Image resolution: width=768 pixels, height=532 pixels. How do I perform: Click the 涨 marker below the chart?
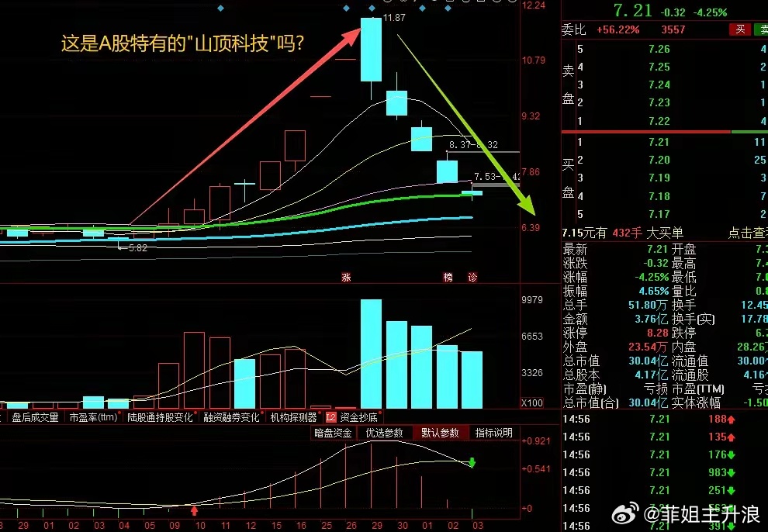[346, 278]
